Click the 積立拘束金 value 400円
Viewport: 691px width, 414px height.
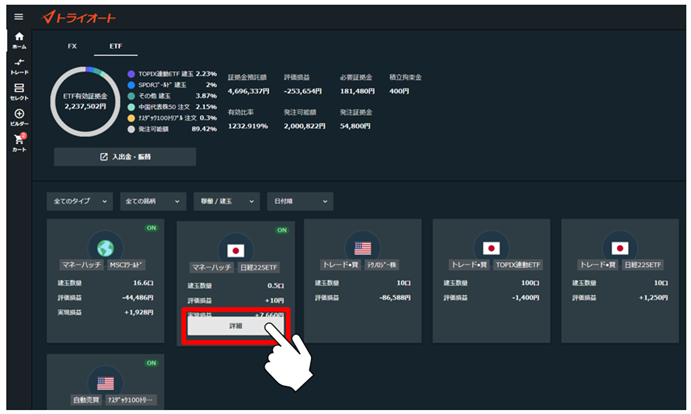[399, 91]
